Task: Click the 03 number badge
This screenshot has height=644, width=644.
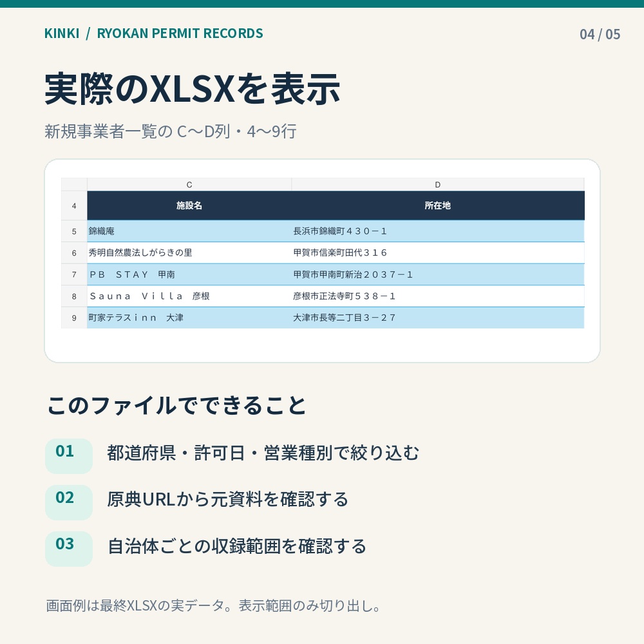Action: tap(69, 549)
